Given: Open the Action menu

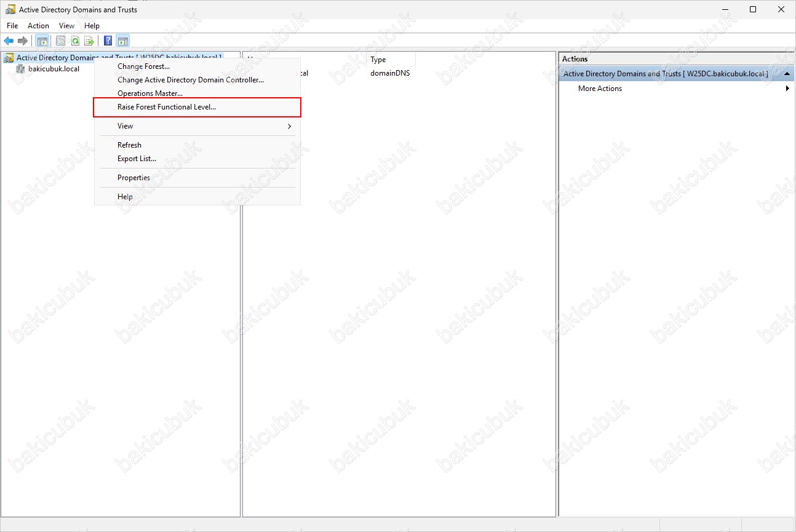Looking at the screenshot, I should 38,26.
